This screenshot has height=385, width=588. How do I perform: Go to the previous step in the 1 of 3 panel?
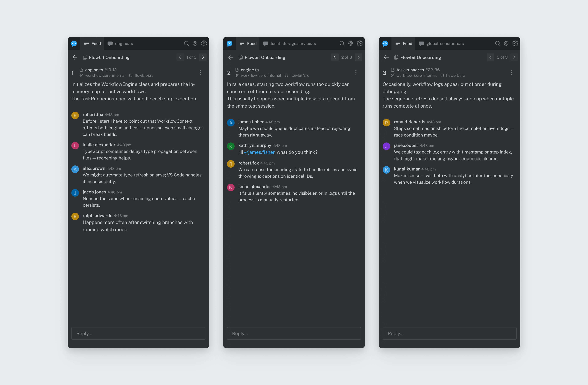pyautogui.click(x=180, y=57)
